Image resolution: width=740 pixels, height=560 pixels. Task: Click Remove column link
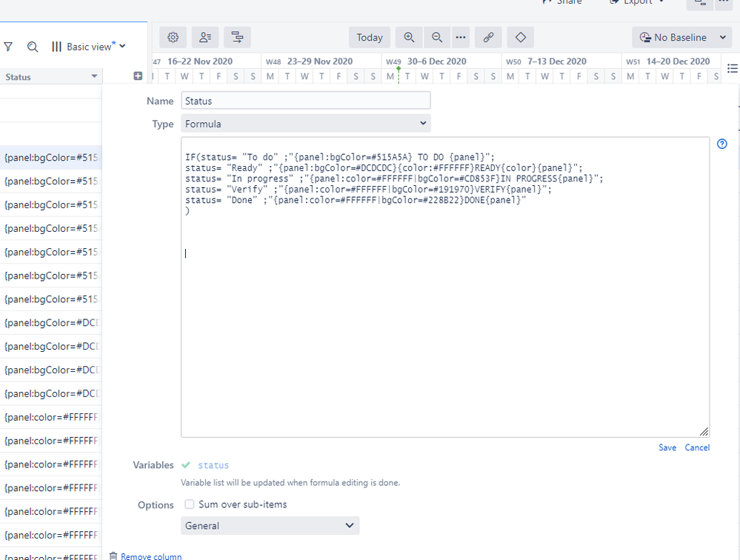150,556
